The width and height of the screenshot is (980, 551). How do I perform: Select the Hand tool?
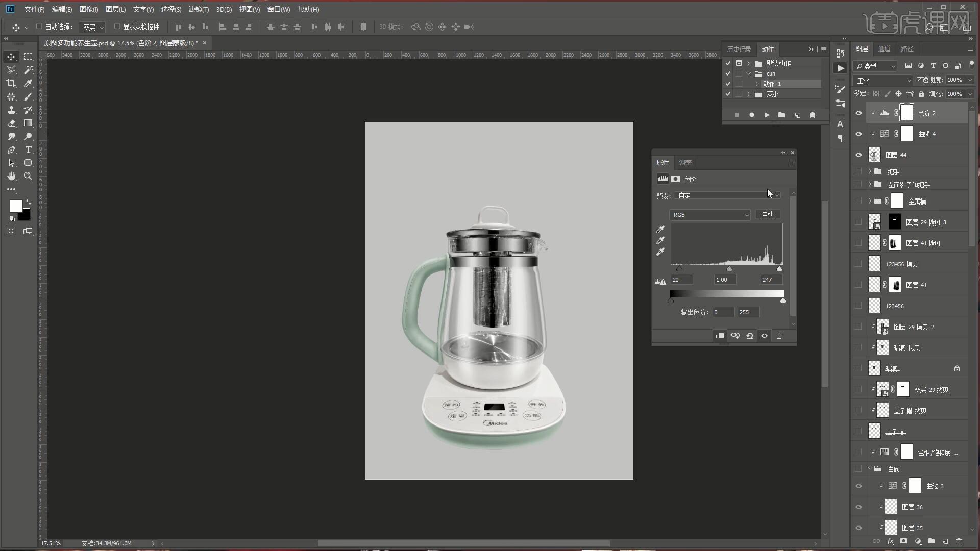tap(11, 176)
